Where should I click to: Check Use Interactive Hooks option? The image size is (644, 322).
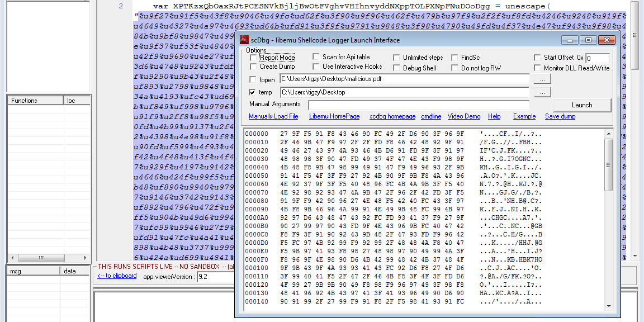pyautogui.click(x=316, y=67)
